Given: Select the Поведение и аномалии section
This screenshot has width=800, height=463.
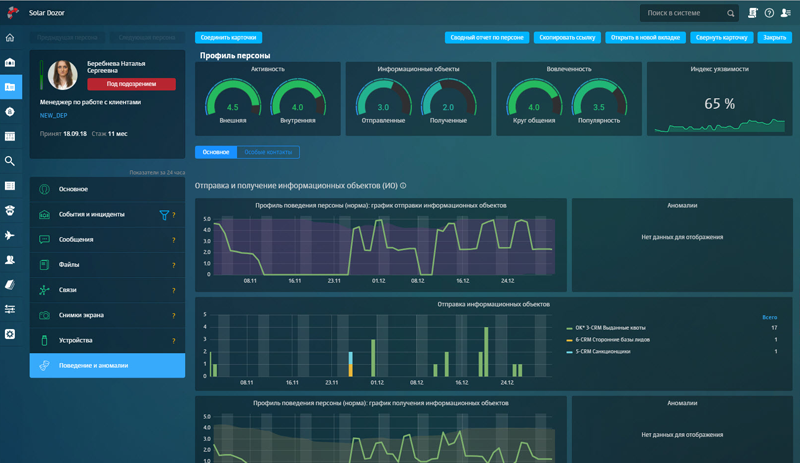Looking at the screenshot, I should (107, 365).
